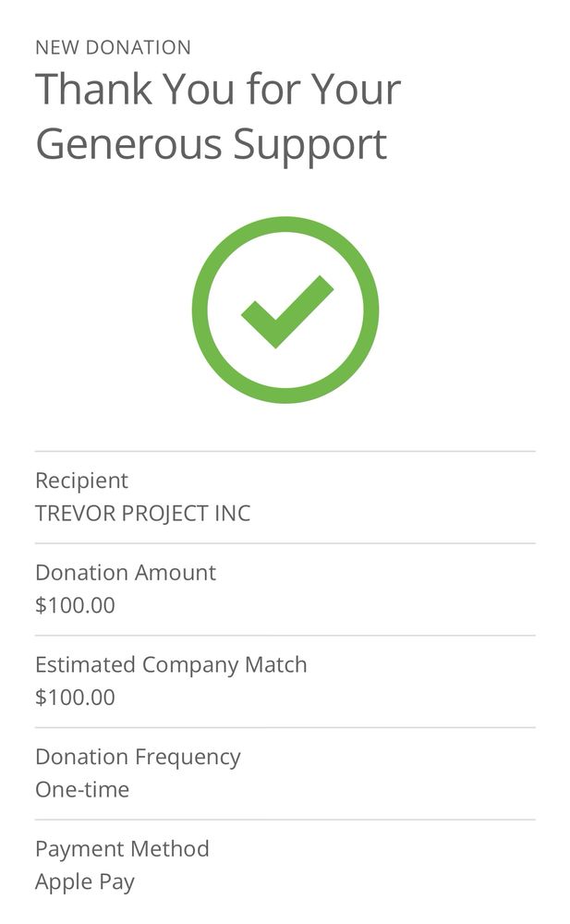Select the Donation Amount label
This screenshot has height=924, width=570.
pyautogui.click(x=126, y=573)
